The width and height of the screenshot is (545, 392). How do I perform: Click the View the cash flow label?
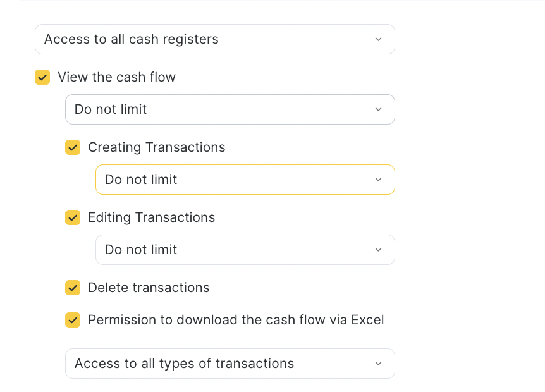point(116,77)
